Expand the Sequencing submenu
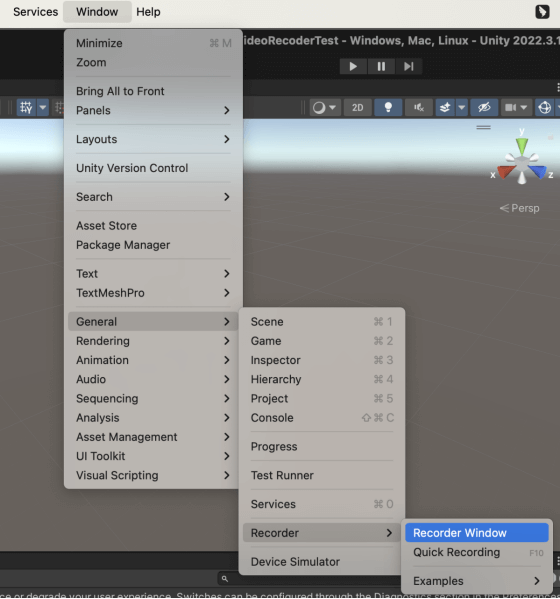The width and height of the screenshot is (560, 599). [x=153, y=398]
